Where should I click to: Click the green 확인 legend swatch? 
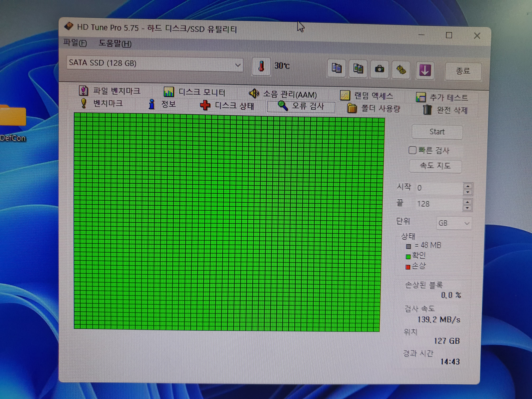(x=408, y=257)
